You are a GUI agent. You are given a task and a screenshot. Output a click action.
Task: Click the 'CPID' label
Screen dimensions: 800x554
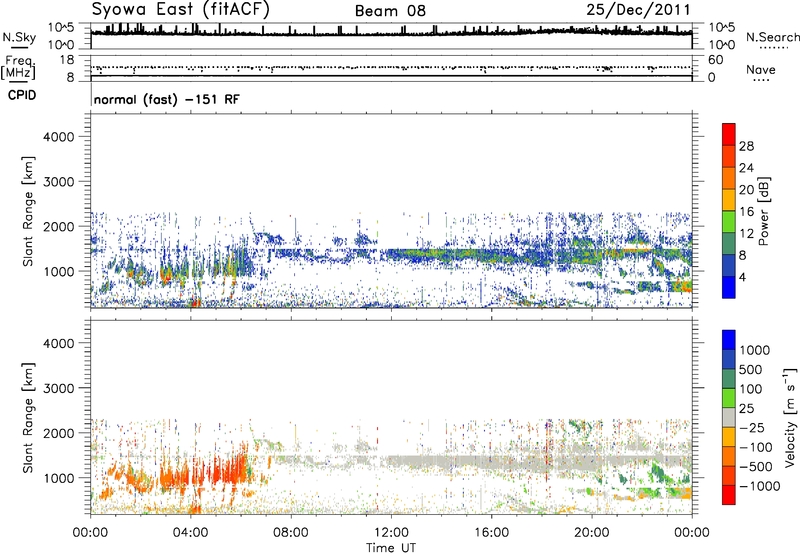coord(22,95)
